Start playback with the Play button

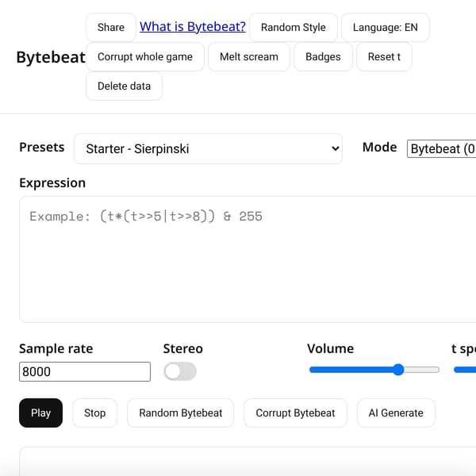(x=41, y=413)
